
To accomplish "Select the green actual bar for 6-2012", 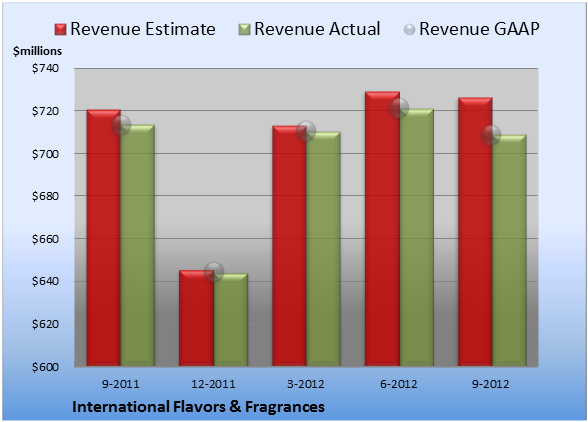I will pyautogui.click(x=416, y=237).
